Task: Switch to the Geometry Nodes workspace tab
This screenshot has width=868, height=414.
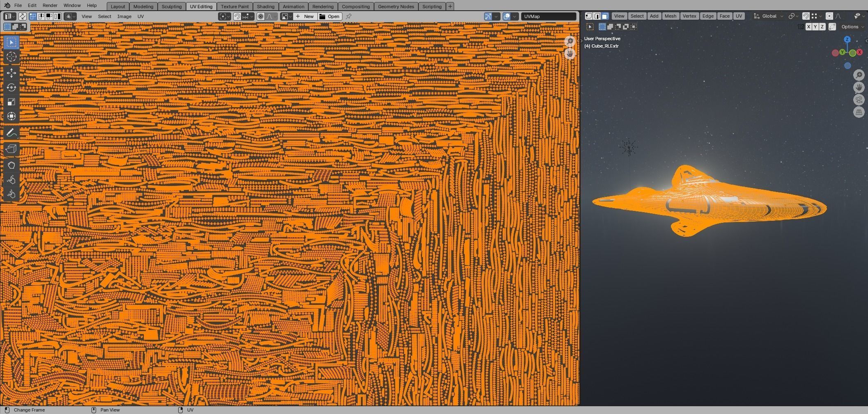Action: (396, 6)
